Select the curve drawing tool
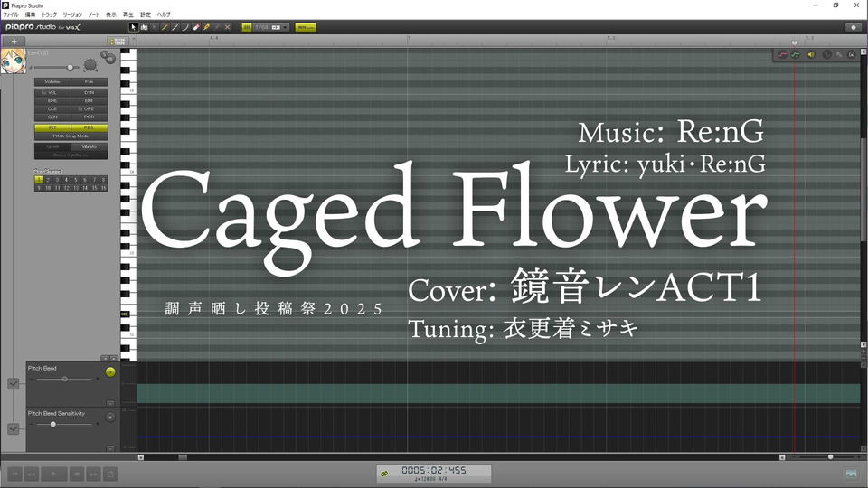The width and height of the screenshot is (868, 488). tap(185, 27)
